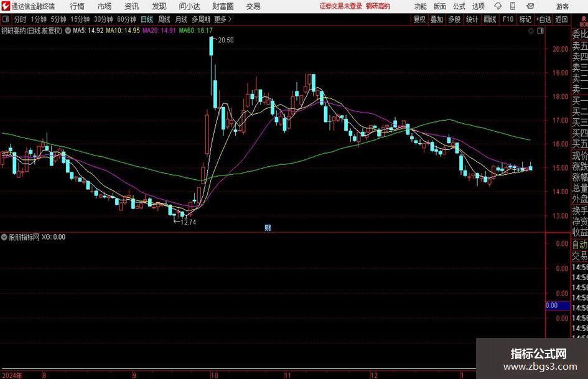The width and height of the screenshot is (588, 379).
Task: Open the 版面 menu
Action: [440, 6]
